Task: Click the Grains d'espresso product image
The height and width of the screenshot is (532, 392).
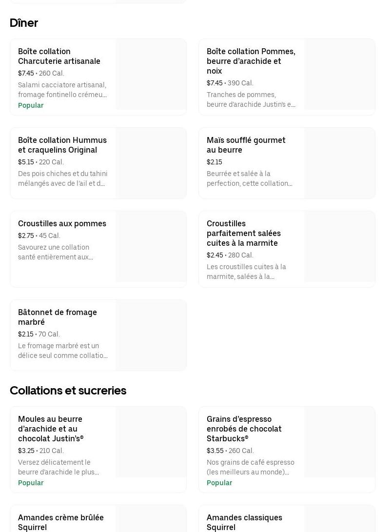Action: (339, 442)
